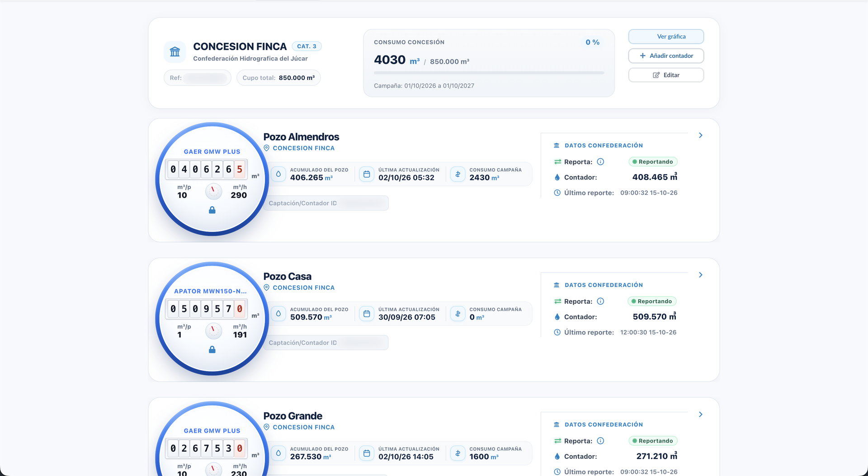Click the Pozo Casa meter dial gauge
The width and height of the screenshot is (868, 476).
tap(213, 331)
